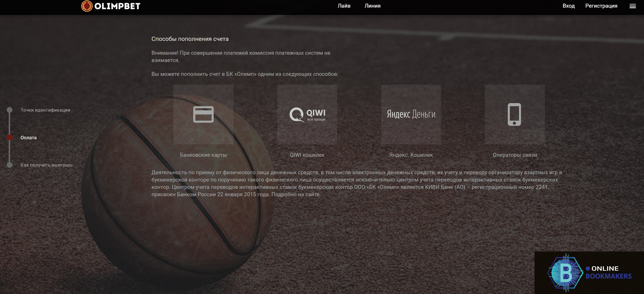The image size is (644, 294).
Task: Click the Online Bookmakers hexagon logo
Action: click(565, 273)
